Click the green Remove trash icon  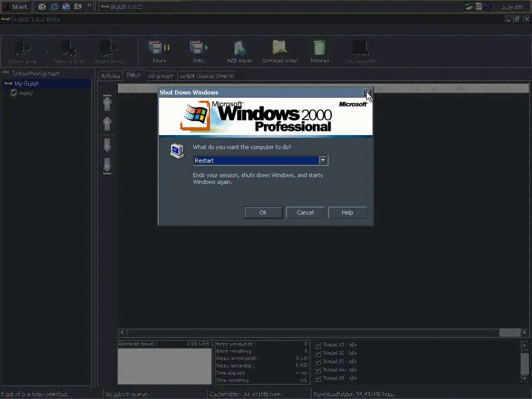click(x=320, y=47)
